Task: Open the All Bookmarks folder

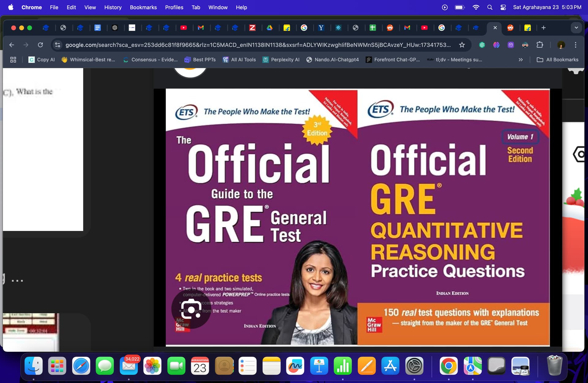Action: click(558, 60)
